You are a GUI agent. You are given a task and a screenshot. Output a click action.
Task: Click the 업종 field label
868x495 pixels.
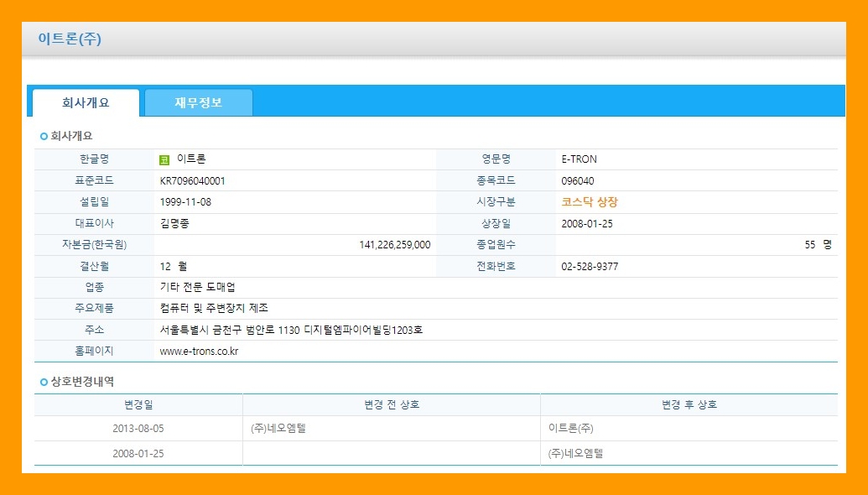(x=95, y=288)
